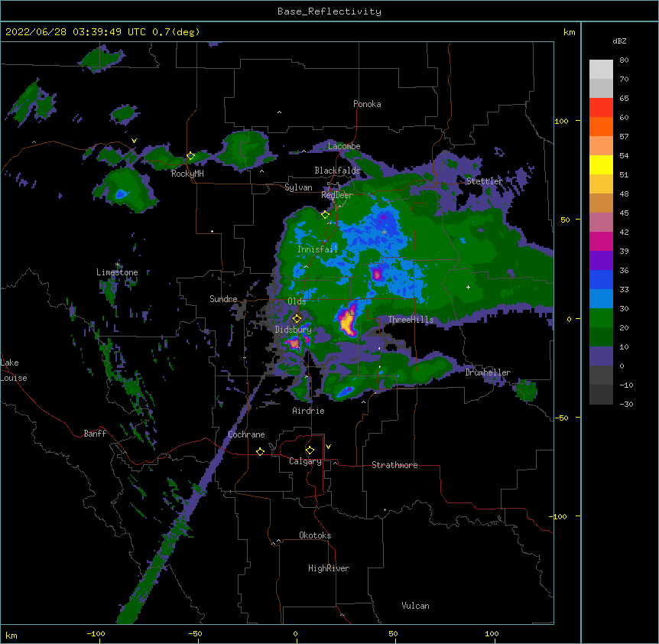
Task: Click the yellow diamond marker below Cochrane
Action: tap(260, 451)
